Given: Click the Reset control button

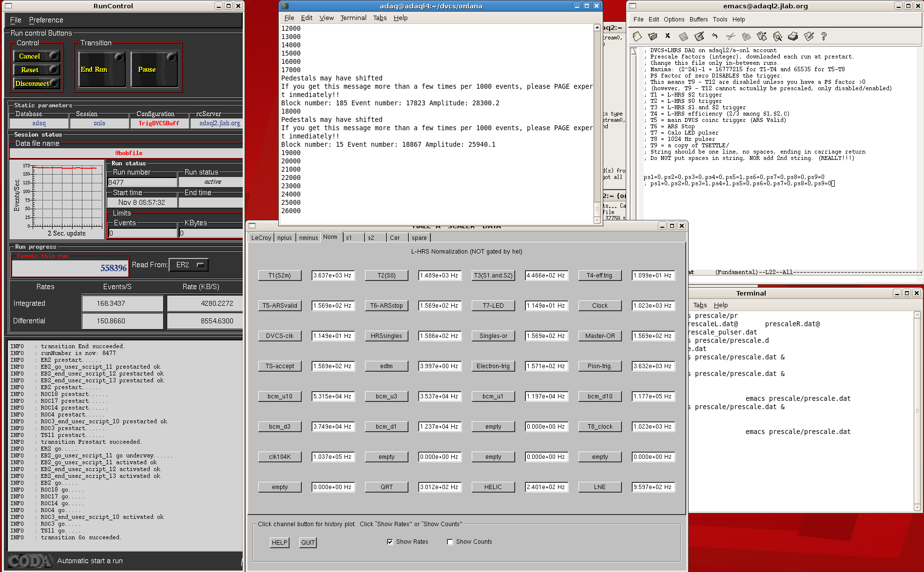Looking at the screenshot, I should coord(36,70).
